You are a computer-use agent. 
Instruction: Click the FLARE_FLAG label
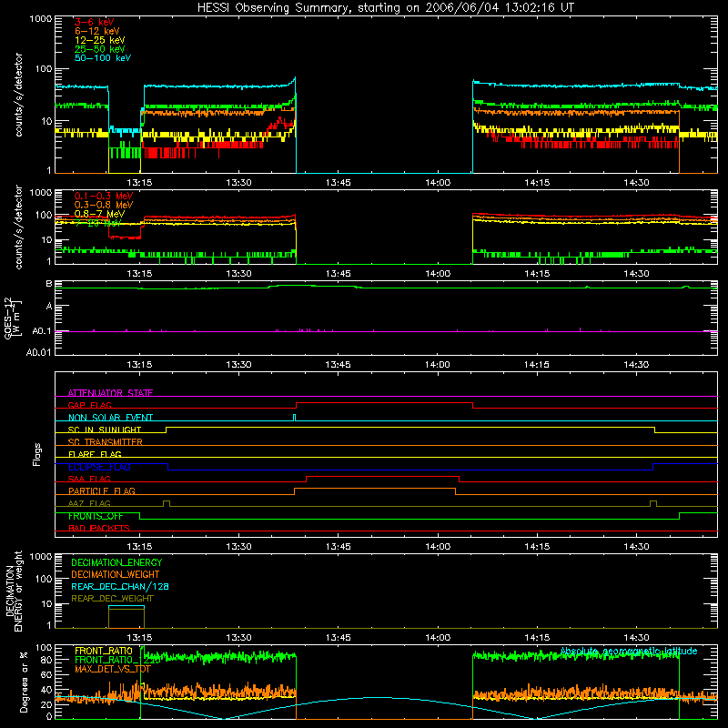coord(95,454)
